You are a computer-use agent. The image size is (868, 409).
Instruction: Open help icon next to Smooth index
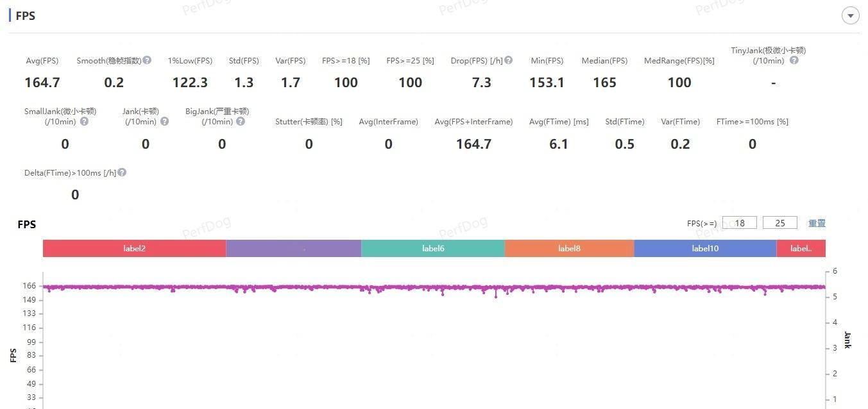147,60
